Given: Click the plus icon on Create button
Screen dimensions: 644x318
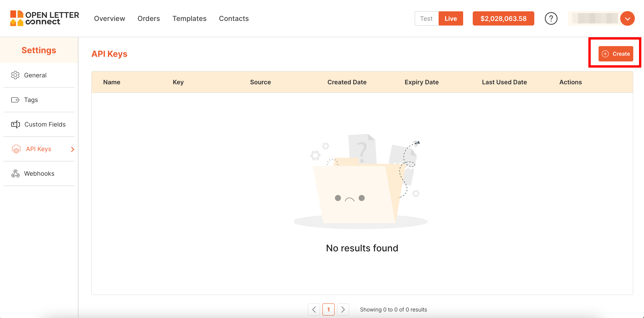Looking at the screenshot, I should click(x=605, y=54).
